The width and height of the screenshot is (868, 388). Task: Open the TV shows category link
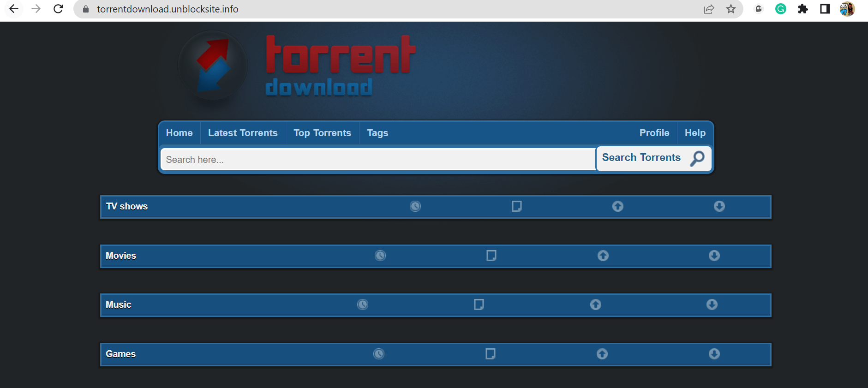(127, 206)
